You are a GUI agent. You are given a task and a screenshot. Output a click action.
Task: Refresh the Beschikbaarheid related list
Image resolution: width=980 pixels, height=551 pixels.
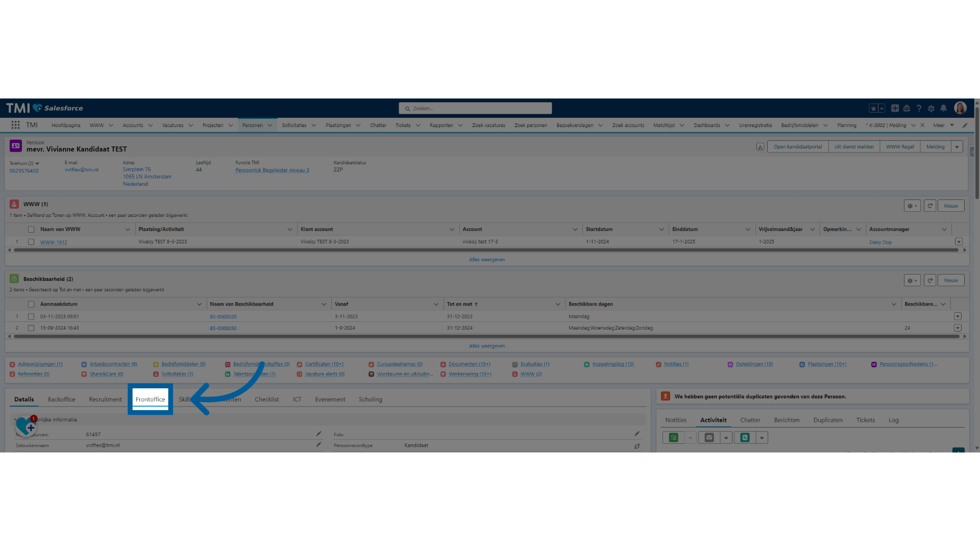pyautogui.click(x=930, y=280)
